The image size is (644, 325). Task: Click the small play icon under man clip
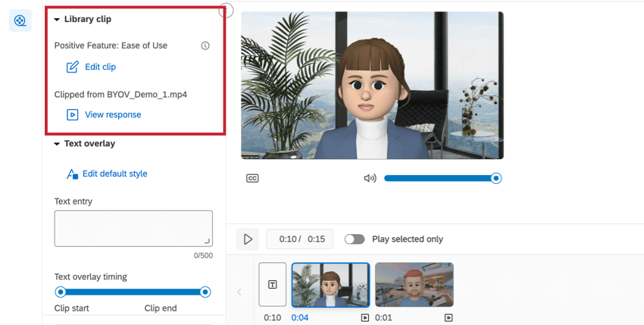tap(449, 317)
